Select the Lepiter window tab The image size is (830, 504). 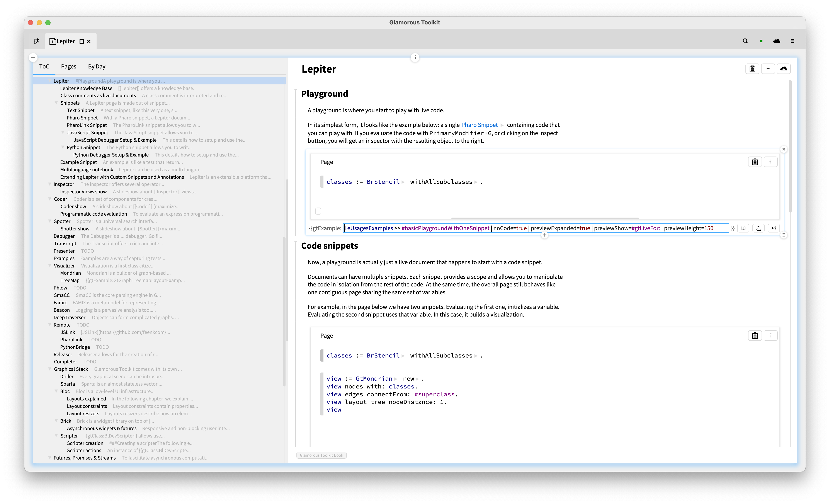coord(70,41)
